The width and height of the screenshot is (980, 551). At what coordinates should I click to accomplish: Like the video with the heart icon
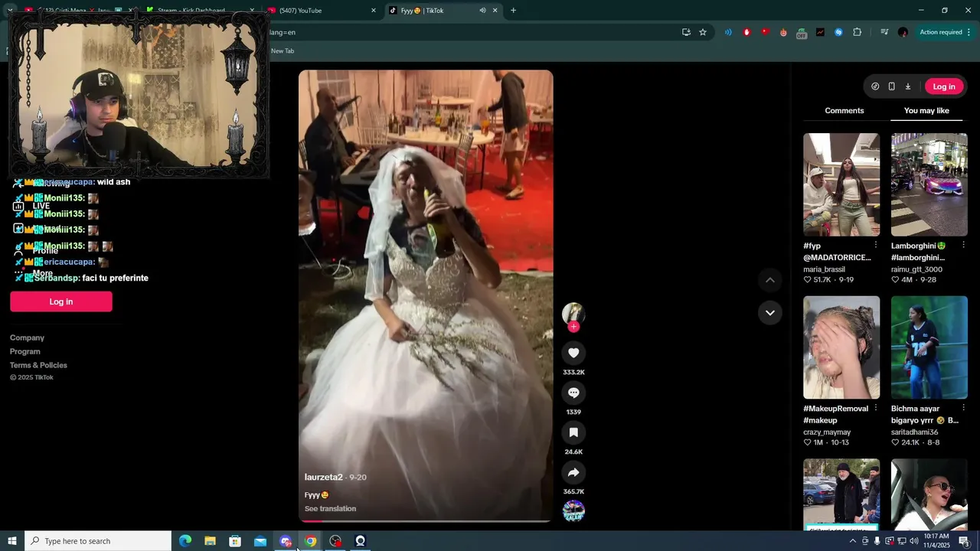click(573, 353)
